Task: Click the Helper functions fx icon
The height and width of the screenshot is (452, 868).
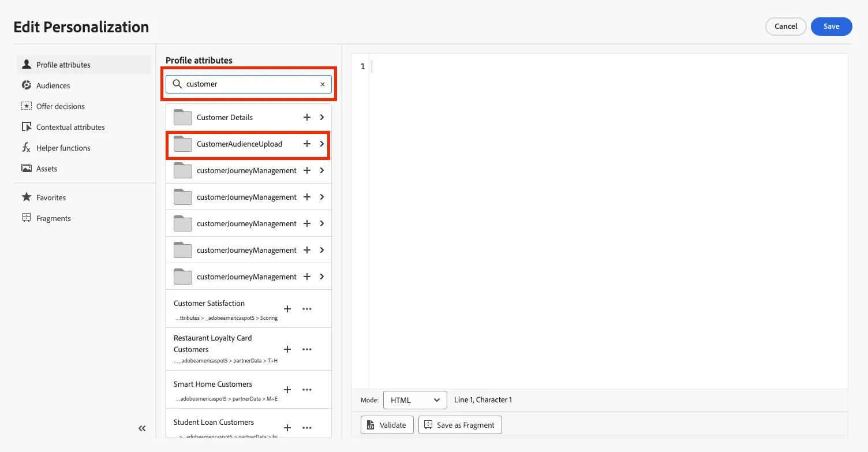Action: [26, 148]
